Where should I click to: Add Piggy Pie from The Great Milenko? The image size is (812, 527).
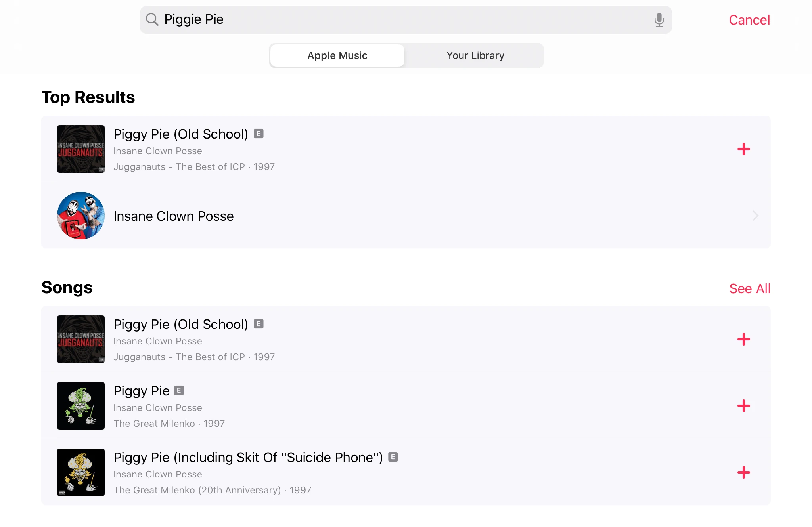pos(743,406)
